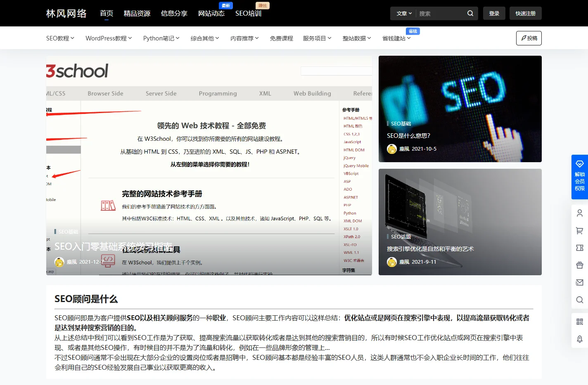Click the diamond unlock membership button
588x385 pixels.
[x=580, y=177]
